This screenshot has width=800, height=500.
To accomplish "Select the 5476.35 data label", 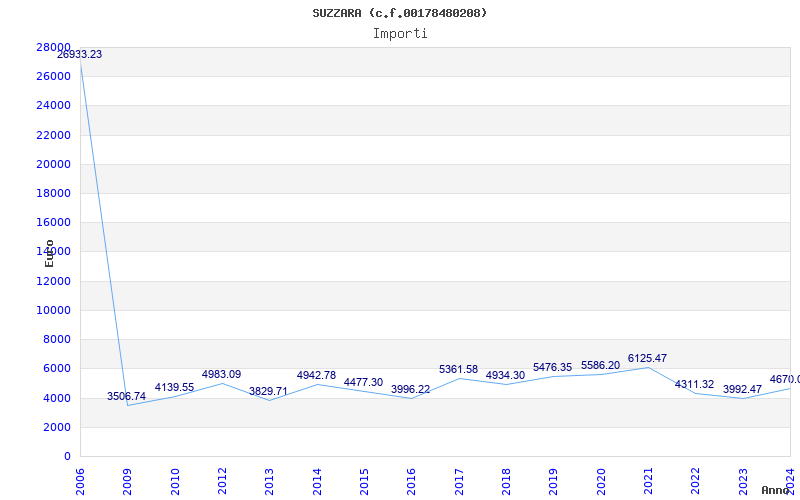I will (553, 367).
